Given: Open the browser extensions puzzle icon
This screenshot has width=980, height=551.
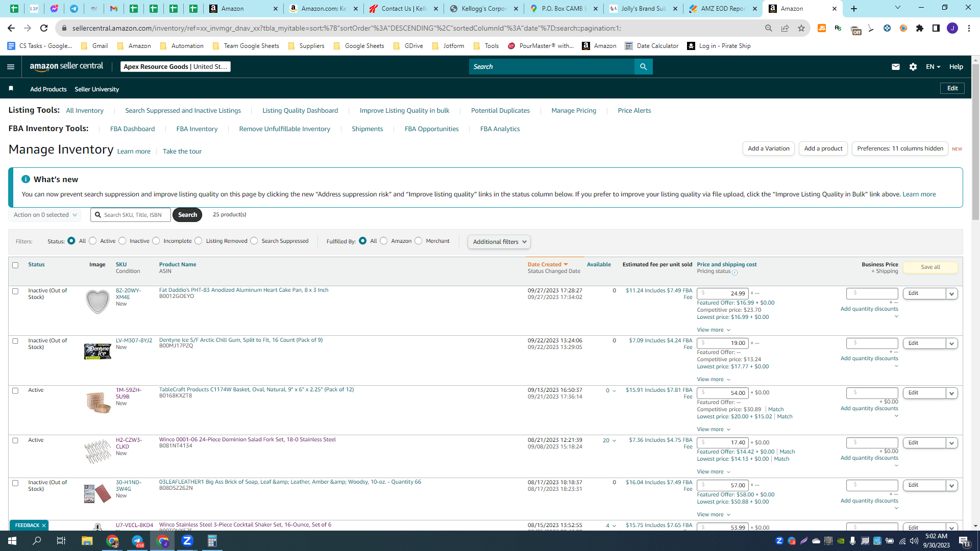Looking at the screenshot, I should pos(920,28).
